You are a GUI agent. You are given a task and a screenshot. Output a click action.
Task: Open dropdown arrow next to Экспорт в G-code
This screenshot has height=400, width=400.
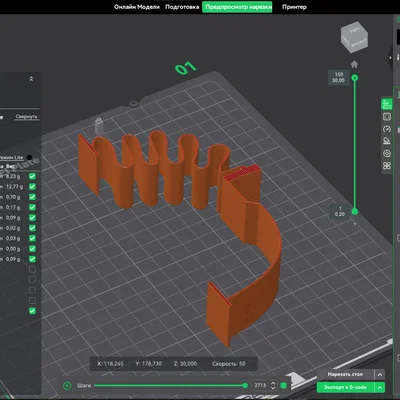click(x=380, y=387)
